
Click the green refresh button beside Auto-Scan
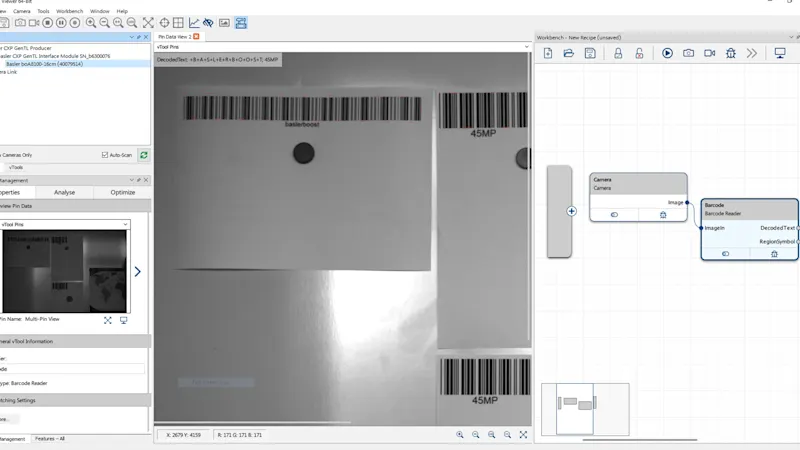coord(143,155)
